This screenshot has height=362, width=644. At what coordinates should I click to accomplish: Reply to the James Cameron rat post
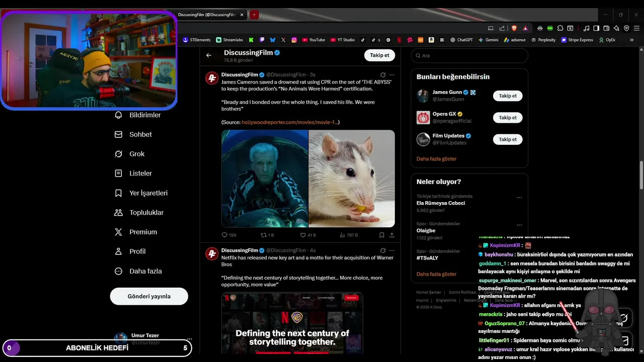coord(229,235)
